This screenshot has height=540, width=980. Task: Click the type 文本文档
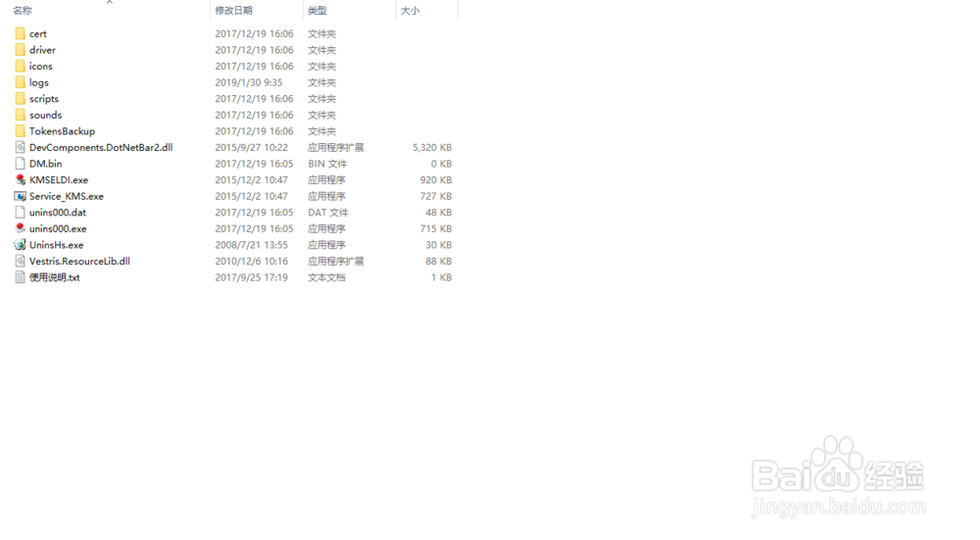[x=326, y=277]
